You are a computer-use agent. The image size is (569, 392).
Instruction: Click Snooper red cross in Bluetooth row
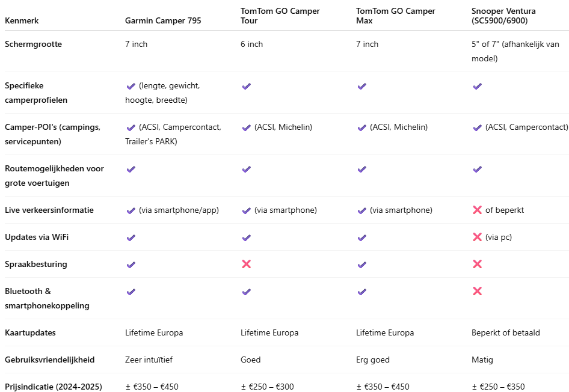coord(477,291)
